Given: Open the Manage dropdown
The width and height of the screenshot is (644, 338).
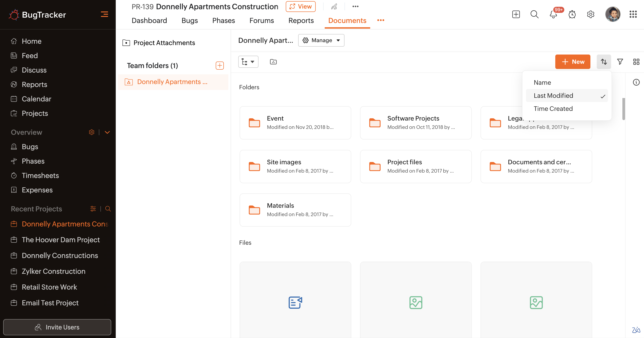Looking at the screenshot, I should 321,40.
